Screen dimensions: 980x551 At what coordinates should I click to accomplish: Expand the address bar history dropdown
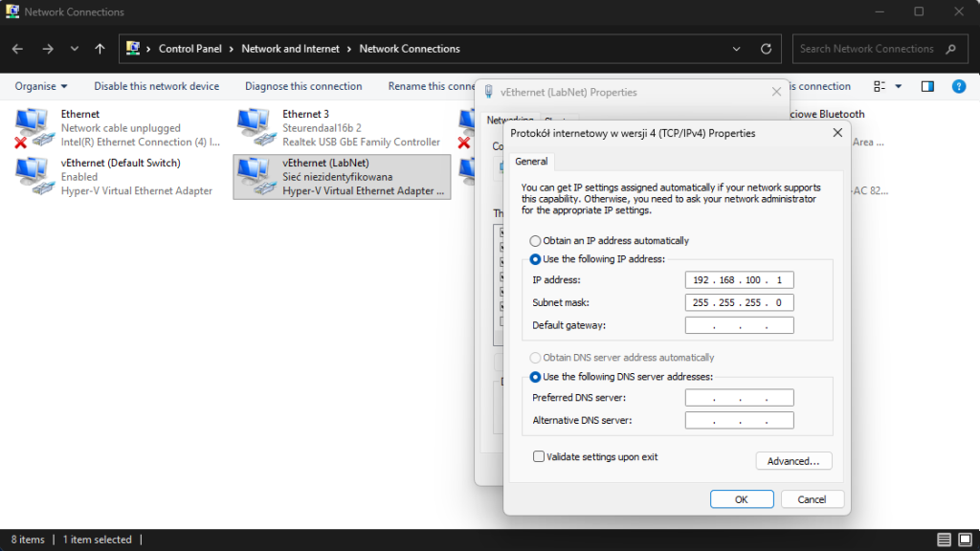736,48
